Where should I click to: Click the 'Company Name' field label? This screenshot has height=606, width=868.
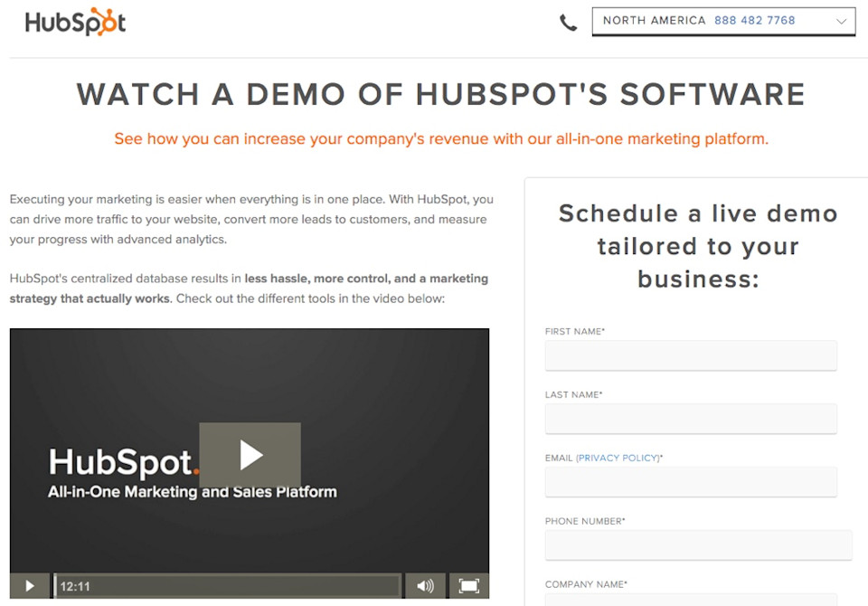(x=586, y=584)
